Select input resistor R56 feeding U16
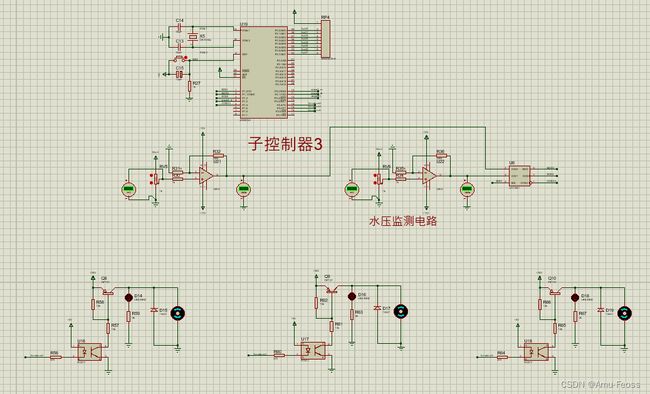Image resolution: width=650 pixels, height=394 pixels. (x=56, y=357)
